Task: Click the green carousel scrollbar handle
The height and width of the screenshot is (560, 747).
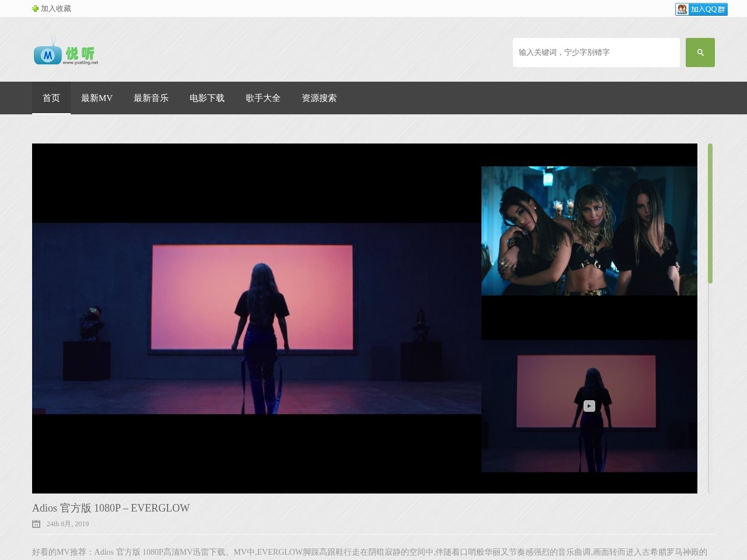Action: (x=710, y=213)
